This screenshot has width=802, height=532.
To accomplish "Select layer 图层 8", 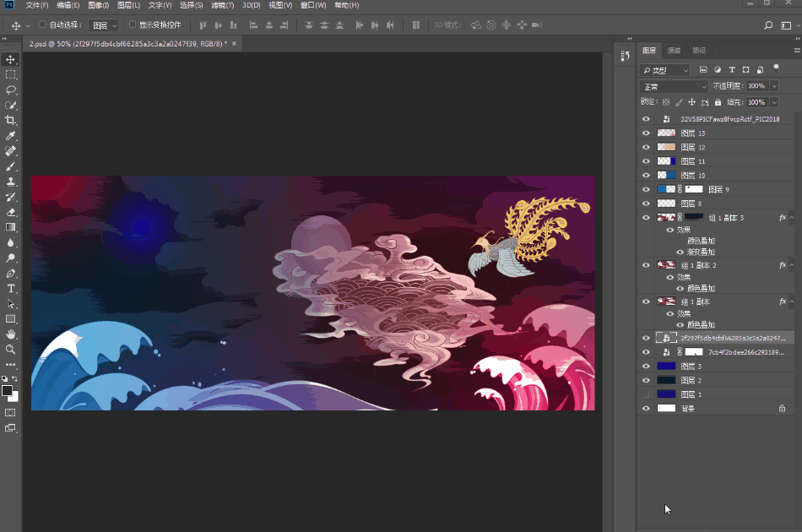I will [x=716, y=204].
